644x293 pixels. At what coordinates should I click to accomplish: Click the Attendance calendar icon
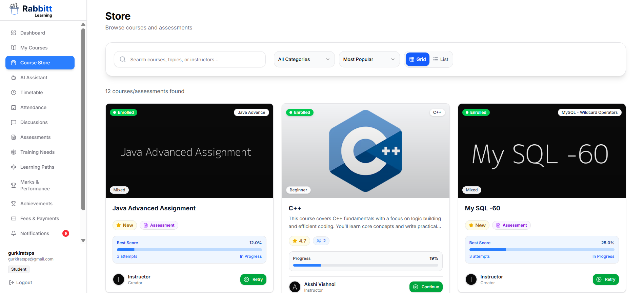click(14, 107)
